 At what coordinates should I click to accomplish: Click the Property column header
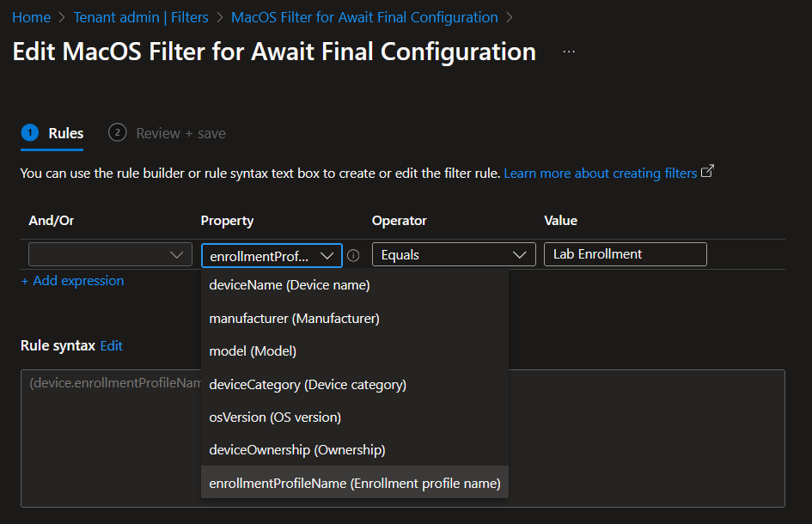[227, 221]
